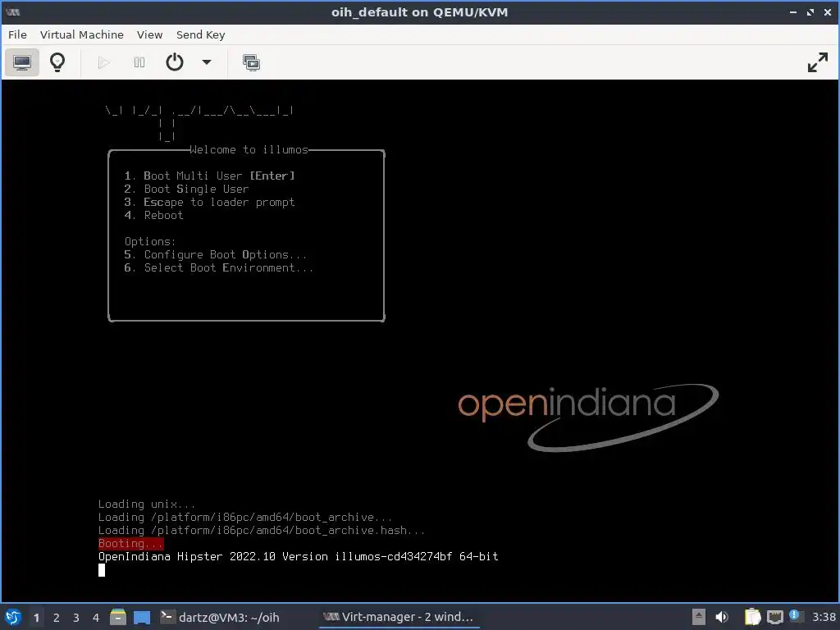The image size is (840, 630).
Task: Click the console text cursor block
Action: point(102,570)
